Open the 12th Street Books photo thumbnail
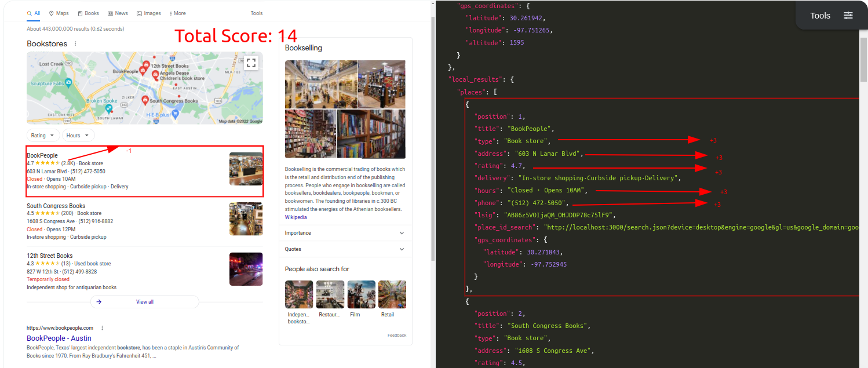The image size is (868, 368). pyautogui.click(x=246, y=269)
